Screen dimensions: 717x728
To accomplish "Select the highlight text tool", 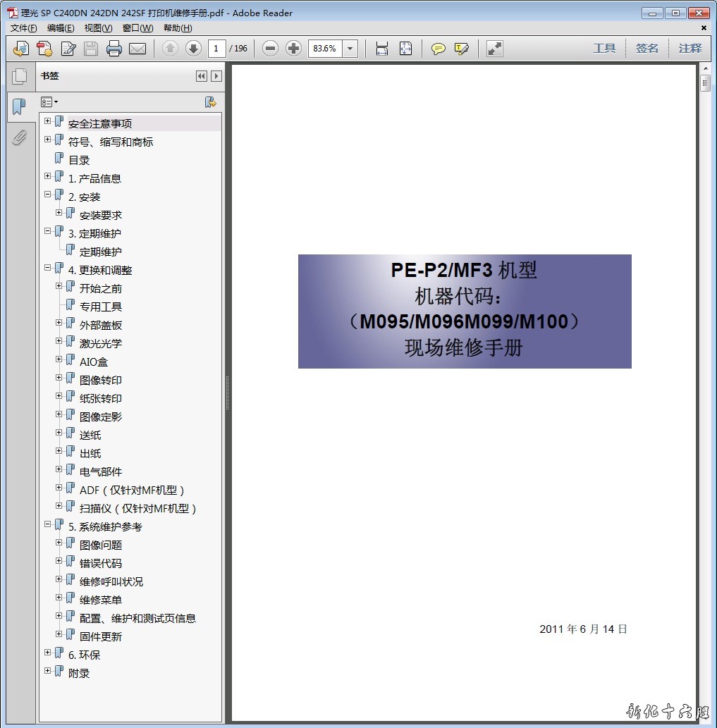I will pyautogui.click(x=462, y=49).
